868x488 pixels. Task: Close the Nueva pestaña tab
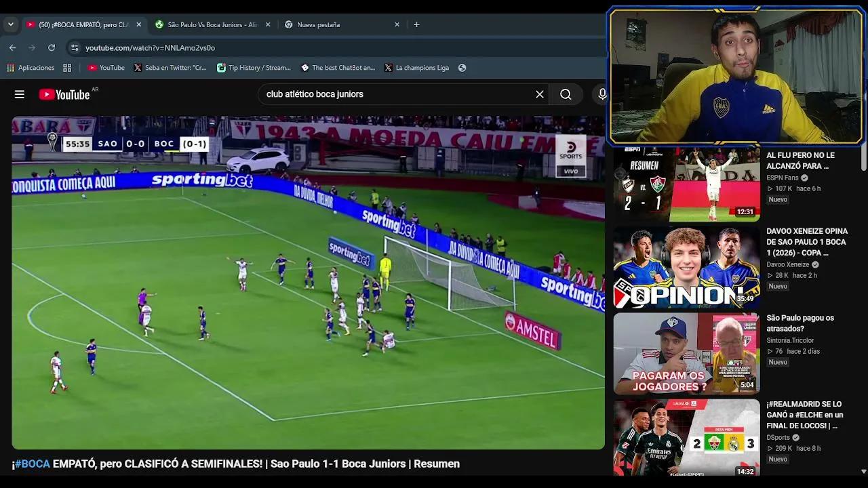pos(397,24)
